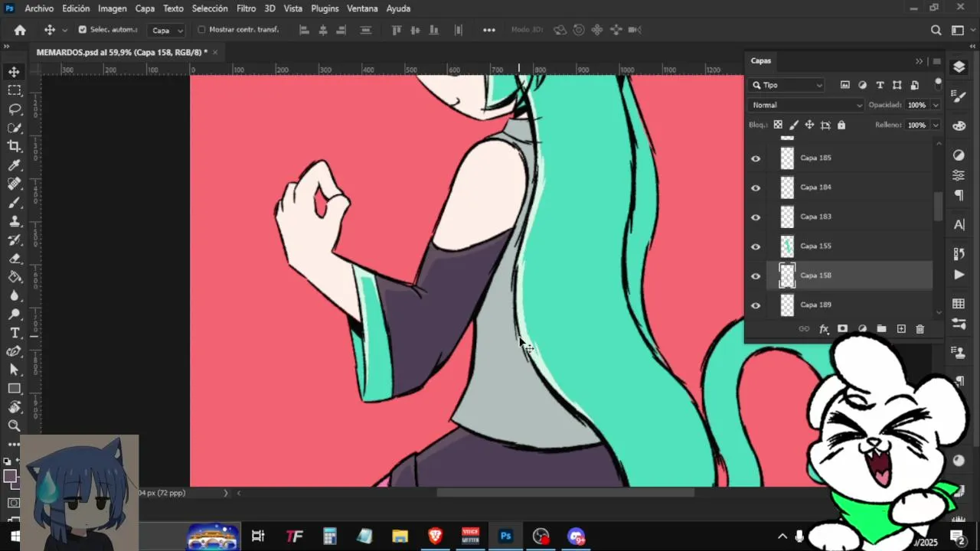
Task: Go to the Home screen icon
Action: point(20,30)
